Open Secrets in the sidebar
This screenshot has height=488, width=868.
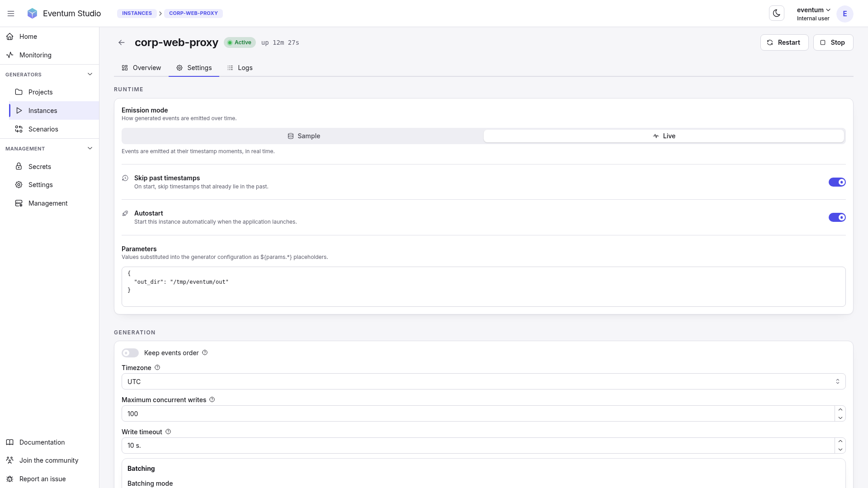54,167
